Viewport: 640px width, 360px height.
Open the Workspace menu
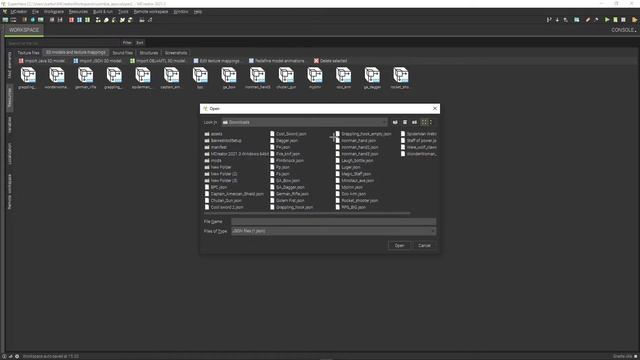[53, 12]
